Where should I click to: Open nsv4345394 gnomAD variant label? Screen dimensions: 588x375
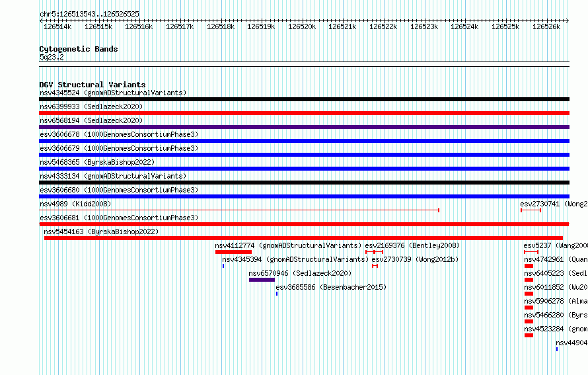coord(295,259)
